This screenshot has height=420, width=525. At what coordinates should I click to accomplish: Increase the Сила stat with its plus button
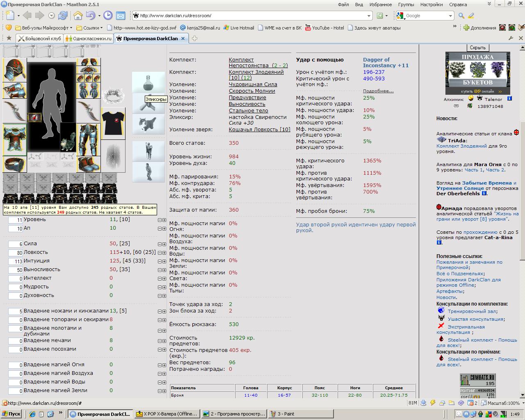[x=164, y=244]
